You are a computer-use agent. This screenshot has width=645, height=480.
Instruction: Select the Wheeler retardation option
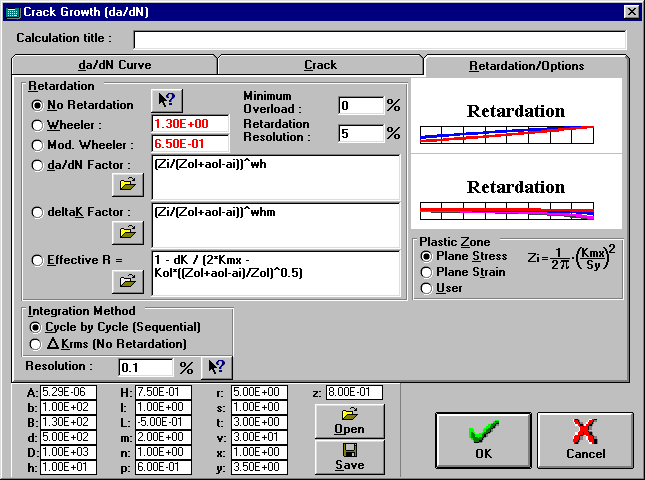coord(39,125)
